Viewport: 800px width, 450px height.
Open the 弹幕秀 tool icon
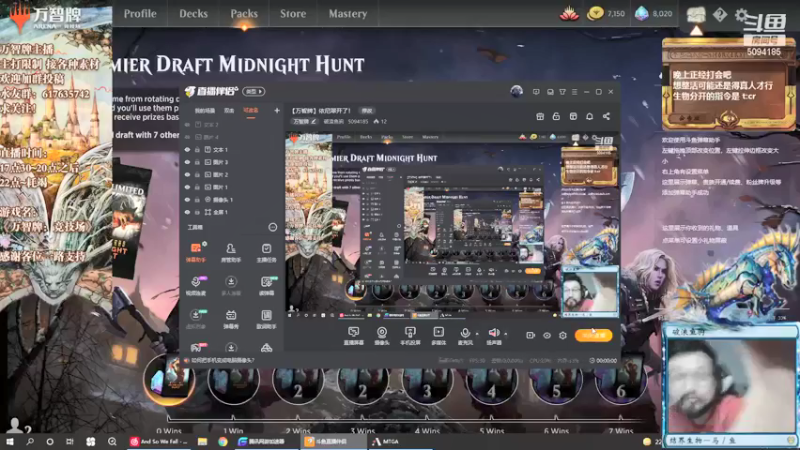(231, 319)
